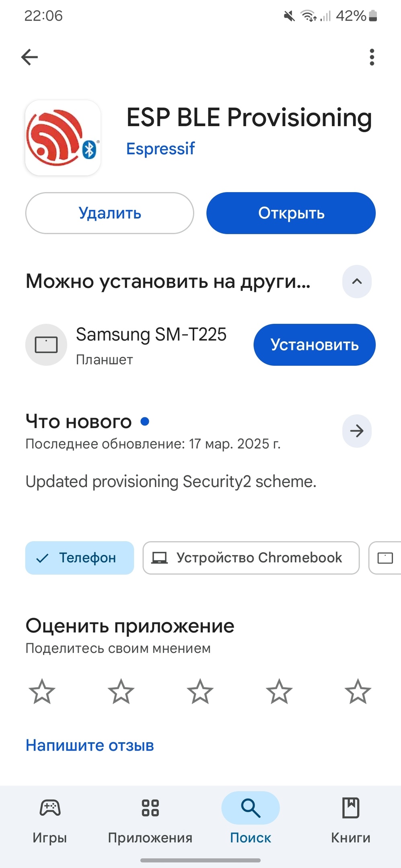
Task: Select the Устройство Chromebook chip
Action: tap(251, 558)
